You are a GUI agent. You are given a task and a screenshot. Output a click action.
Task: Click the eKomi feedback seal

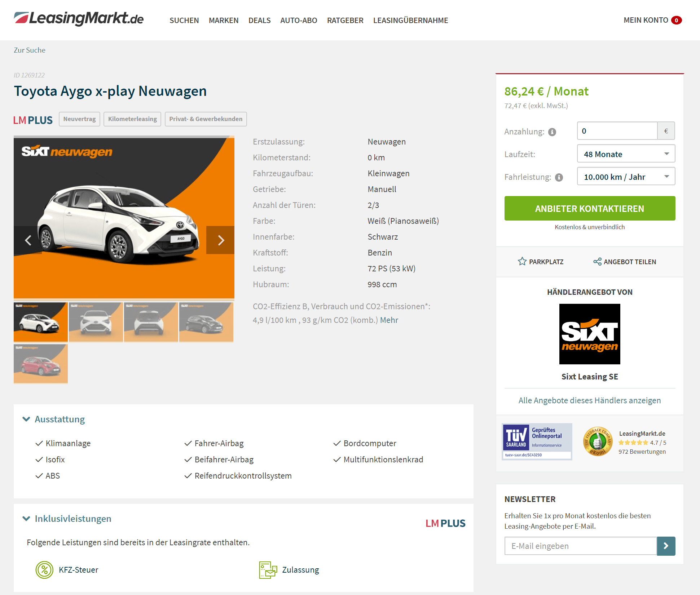598,441
